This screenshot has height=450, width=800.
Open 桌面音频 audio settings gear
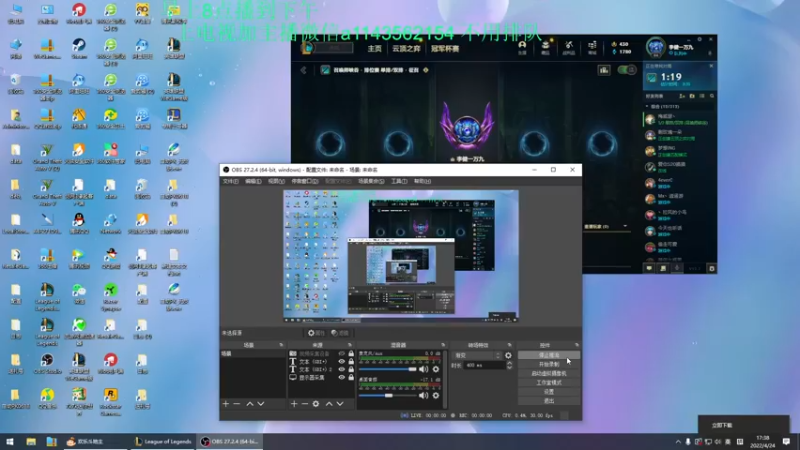point(436,395)
